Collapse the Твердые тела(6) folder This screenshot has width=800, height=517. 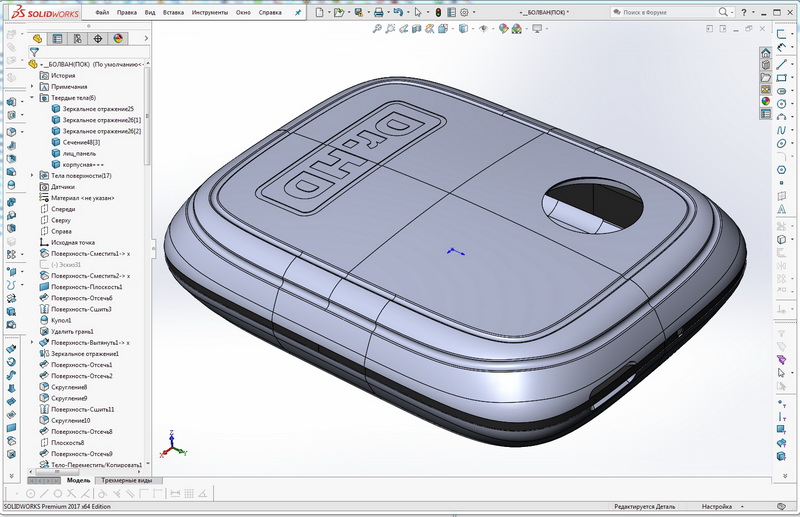[x=32, y=97]
